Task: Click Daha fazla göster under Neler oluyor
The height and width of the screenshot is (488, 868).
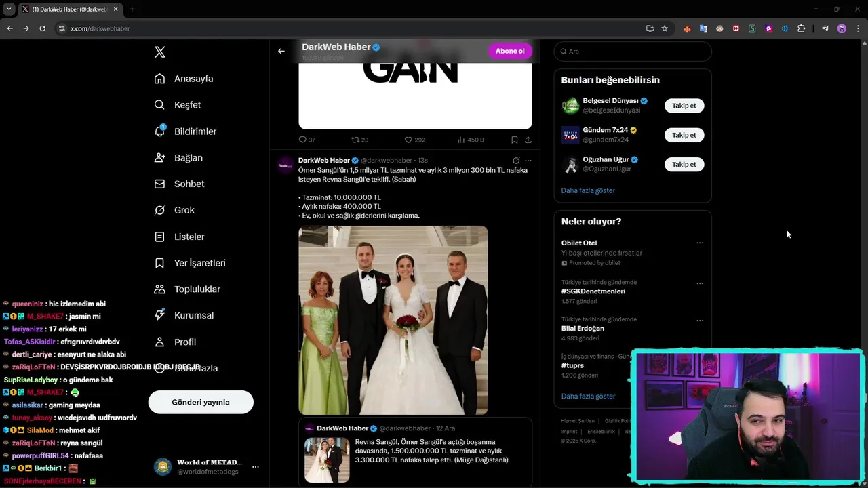Action: 588,396
